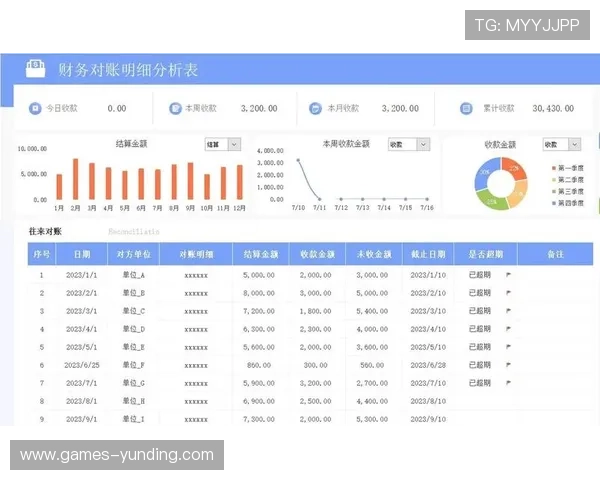Screen dimensions: 600x480
Task: Click the 财务对账明细分析表 title text
Action: pyautogui.click(x=128, y=70)
